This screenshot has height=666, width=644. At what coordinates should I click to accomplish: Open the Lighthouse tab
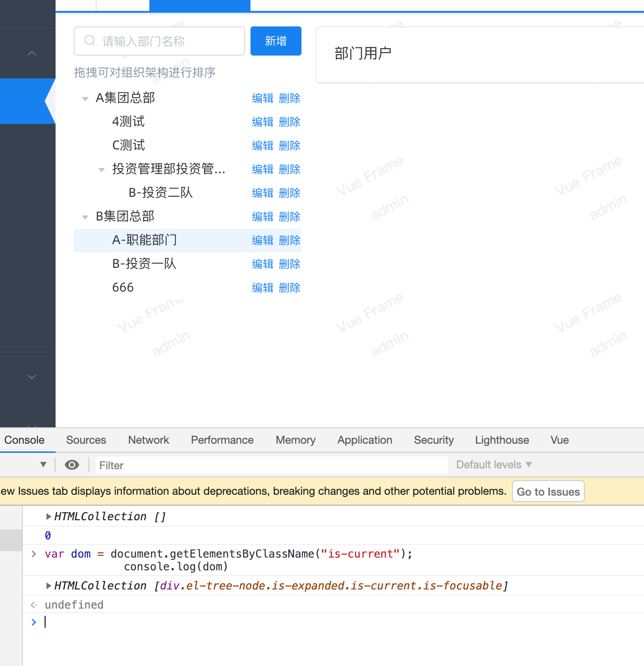[502, 440]
